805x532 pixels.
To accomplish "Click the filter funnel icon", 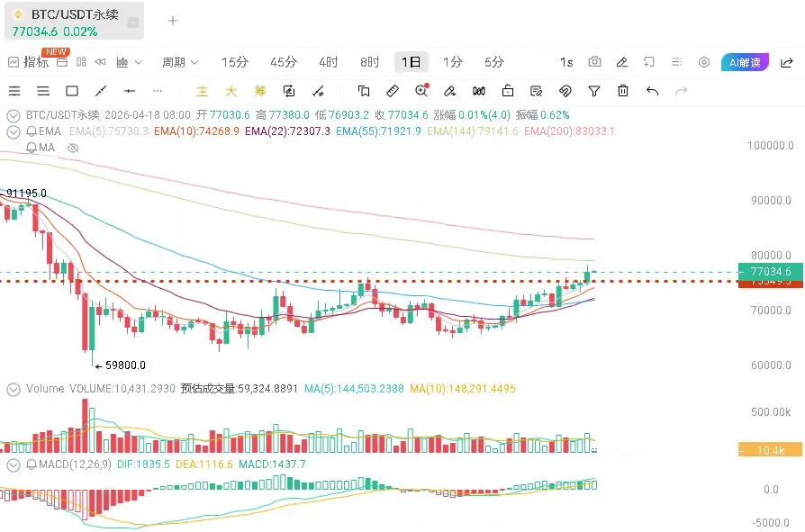I will [594, 91].
